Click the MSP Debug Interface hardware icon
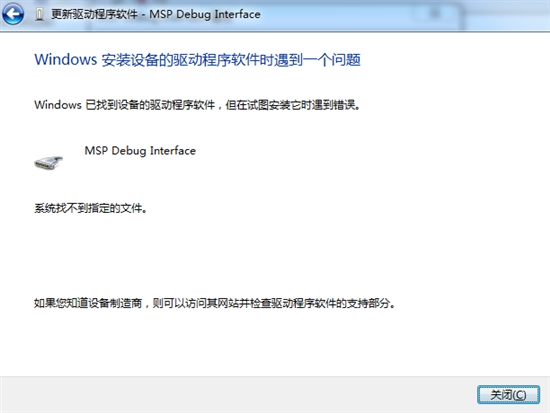 click(x=48, y=163)
